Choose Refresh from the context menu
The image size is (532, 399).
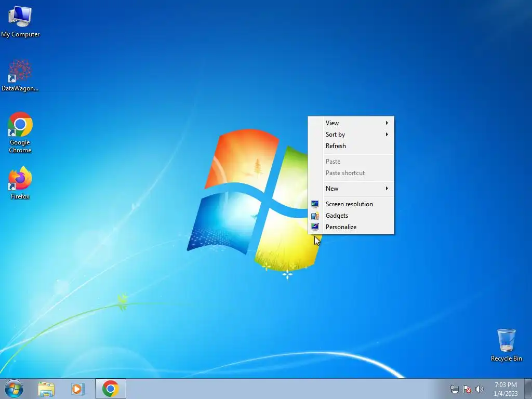tap(351, 146)
